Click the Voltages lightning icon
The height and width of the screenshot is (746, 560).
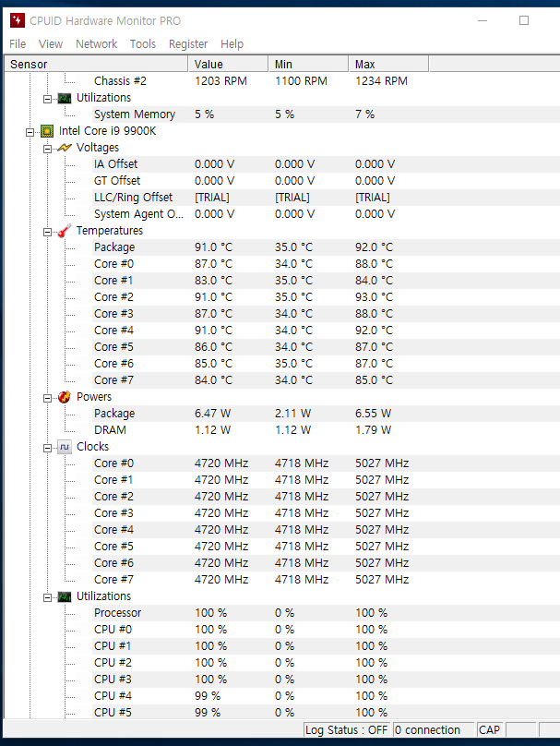click(x=64, y=148)
